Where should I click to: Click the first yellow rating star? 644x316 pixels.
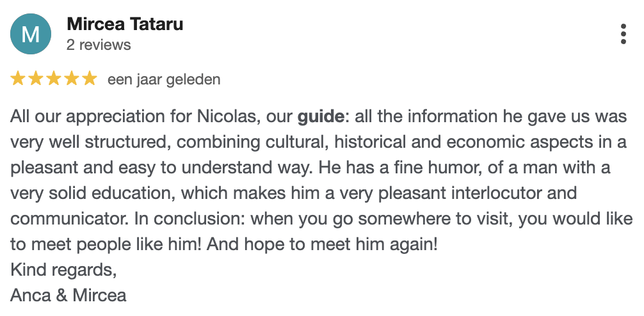19,79
